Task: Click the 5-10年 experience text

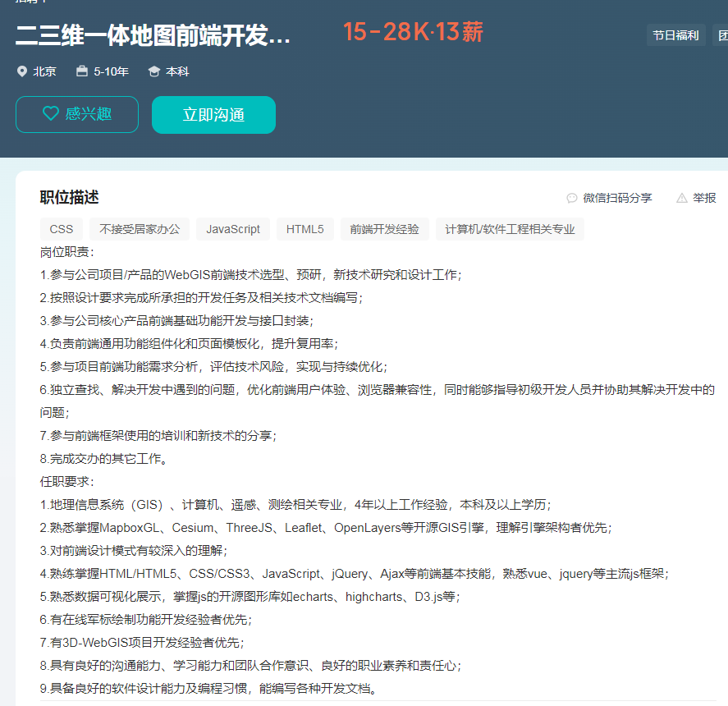Action: [112, 71]
